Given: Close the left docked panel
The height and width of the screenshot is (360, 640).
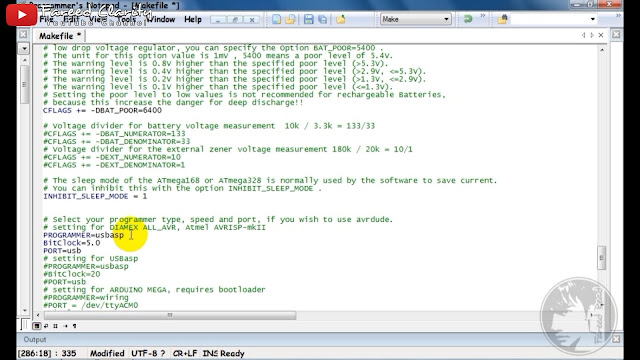Looking at the screenshot, I should (23, 35).
